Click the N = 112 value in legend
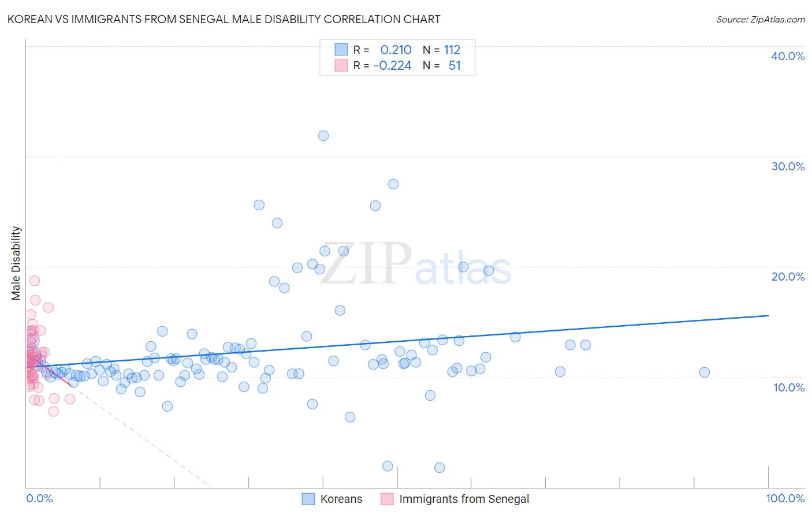Image resolution: width=812 pixels, height=515 pixels. [442, 50]
